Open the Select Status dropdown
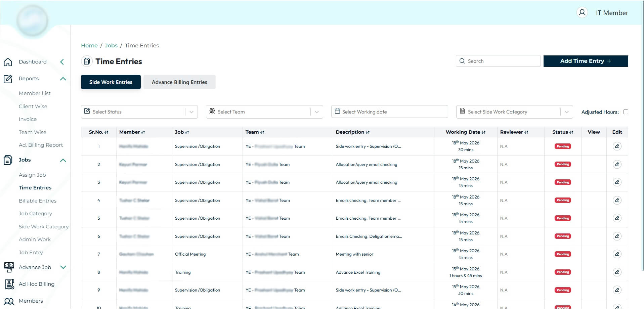Image resolution: width=644 pixels, height=309 pixels. click(139, 112)
